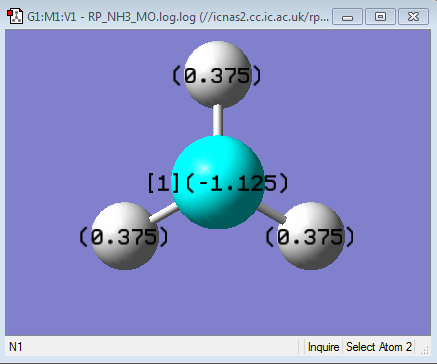
Task: Close the RP_NH3_MO.log.log window
Action: tap(413, 17)
